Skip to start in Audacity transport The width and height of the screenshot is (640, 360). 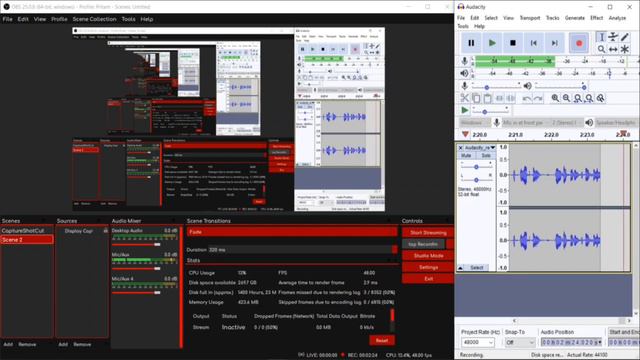[x=533, y=43]
